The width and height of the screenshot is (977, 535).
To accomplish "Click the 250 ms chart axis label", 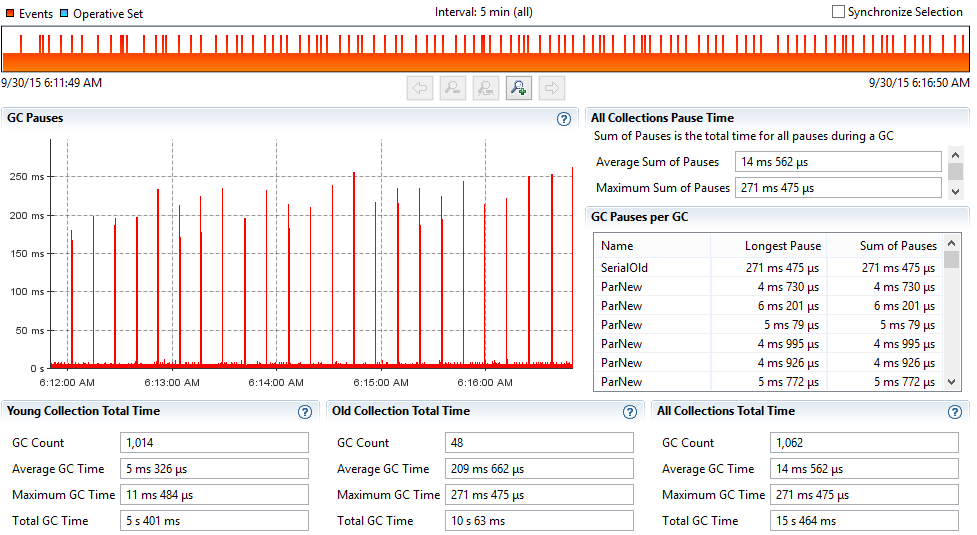I will 27,177.
